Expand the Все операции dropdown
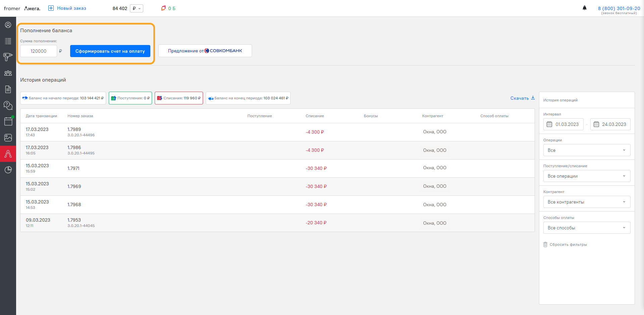The image size is (644, 315). click(x=587, y=176)
